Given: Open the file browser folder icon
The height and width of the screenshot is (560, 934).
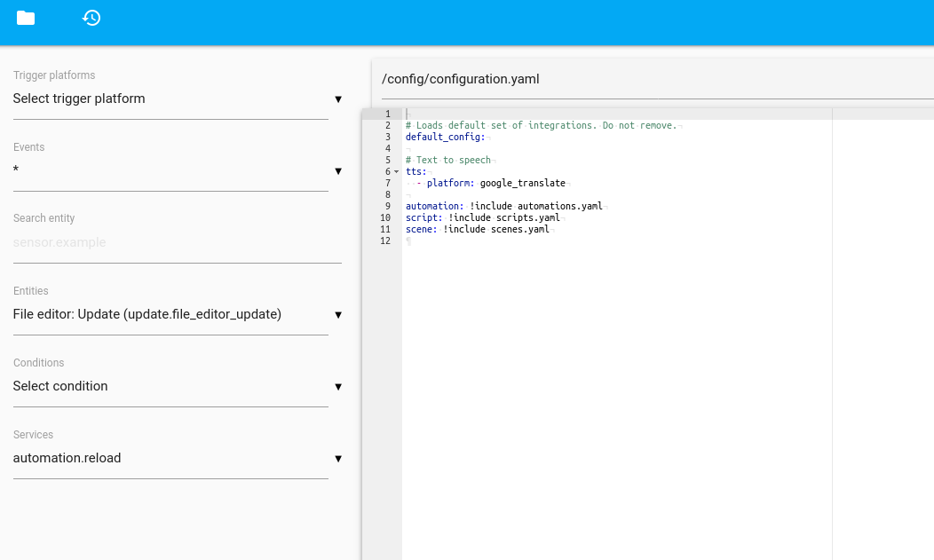Looking at the screenshot, I should click(26, 18).
